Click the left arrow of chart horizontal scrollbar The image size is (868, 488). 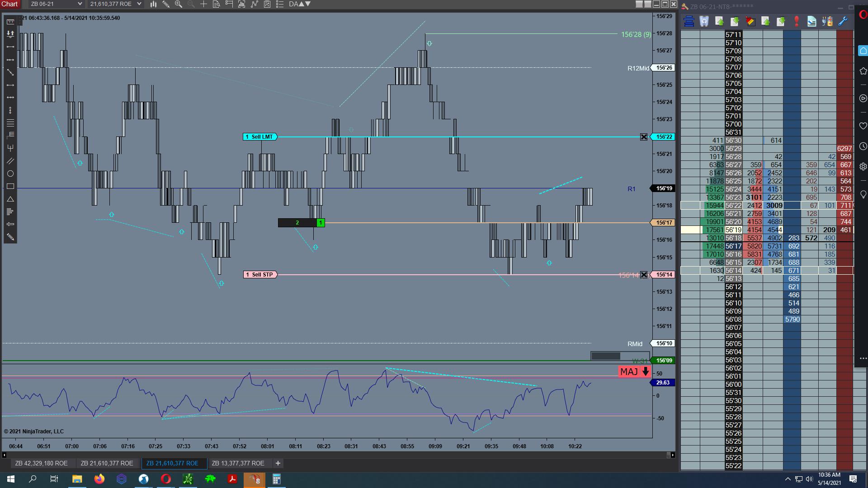[5, 455]
